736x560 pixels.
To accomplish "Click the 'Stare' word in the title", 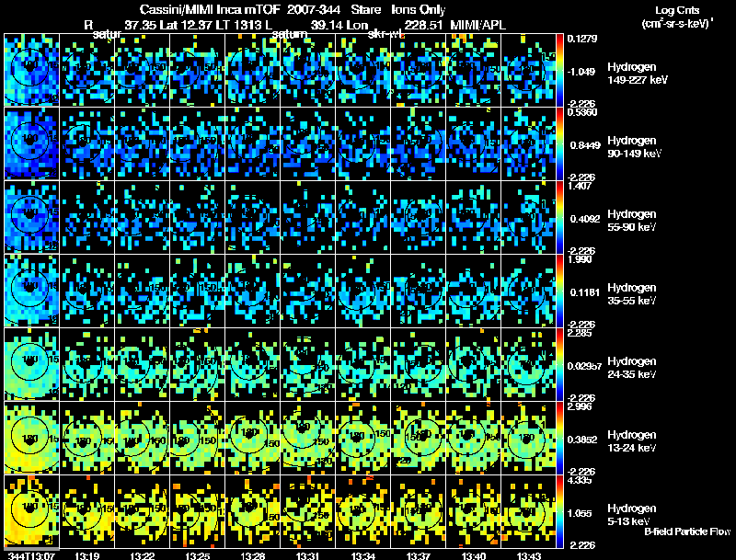I will pyautogui.click(x=365, y=10).
